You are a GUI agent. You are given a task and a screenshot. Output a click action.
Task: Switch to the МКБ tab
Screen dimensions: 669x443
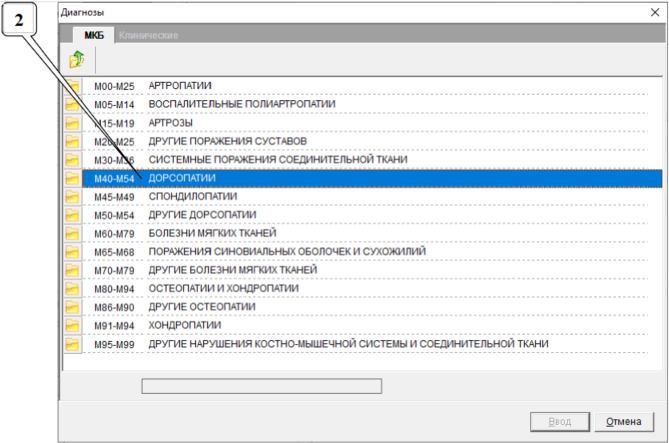point(93,36)
